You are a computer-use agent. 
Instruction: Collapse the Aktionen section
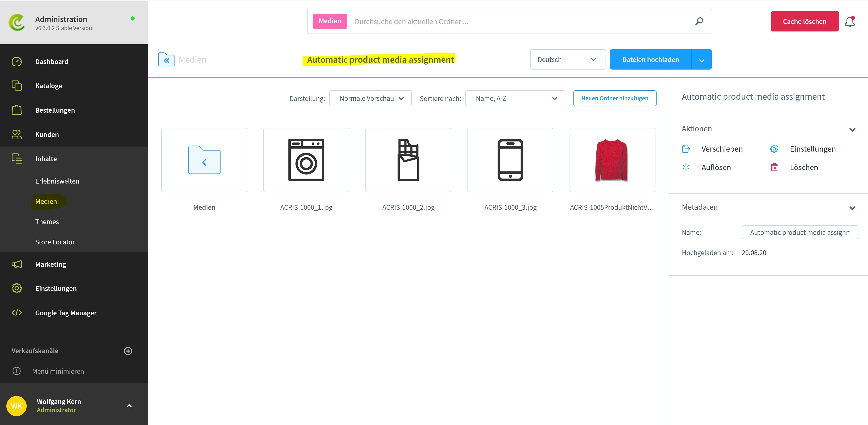(852, 130)
